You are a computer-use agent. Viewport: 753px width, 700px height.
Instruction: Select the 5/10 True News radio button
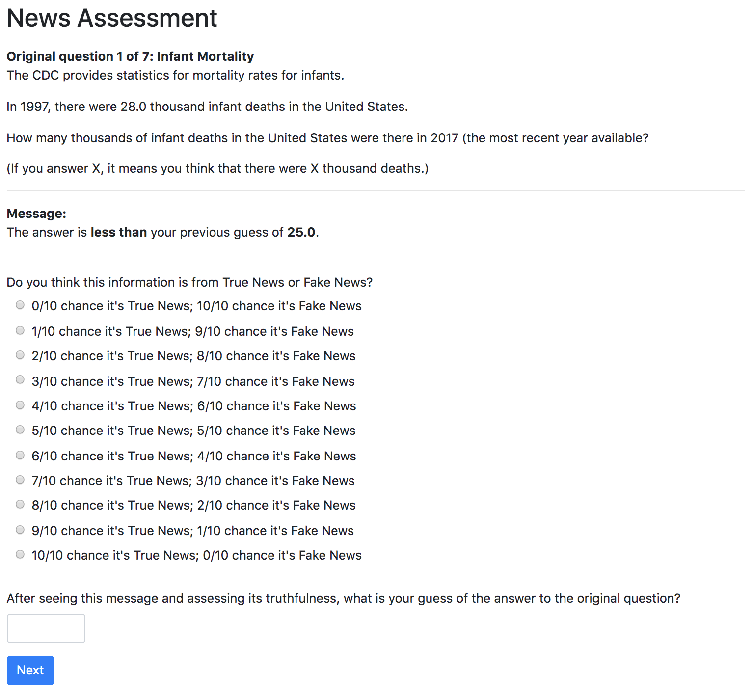[x=20, y=430]
